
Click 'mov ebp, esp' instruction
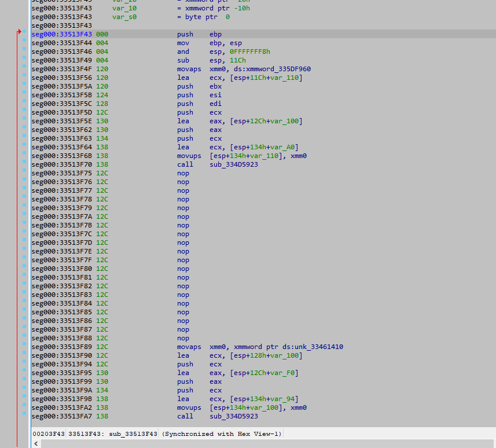pyautogui.click(x=210, y=43)
